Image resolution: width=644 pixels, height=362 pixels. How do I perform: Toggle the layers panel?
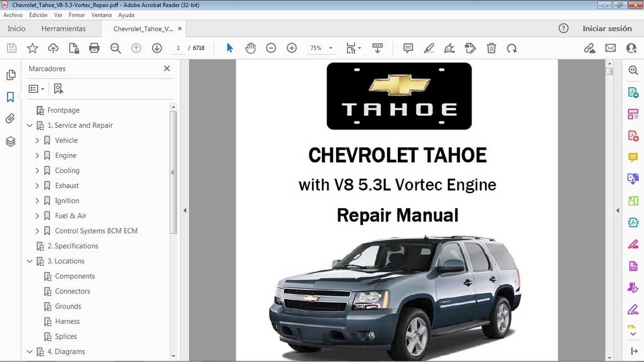coord(10,141)
